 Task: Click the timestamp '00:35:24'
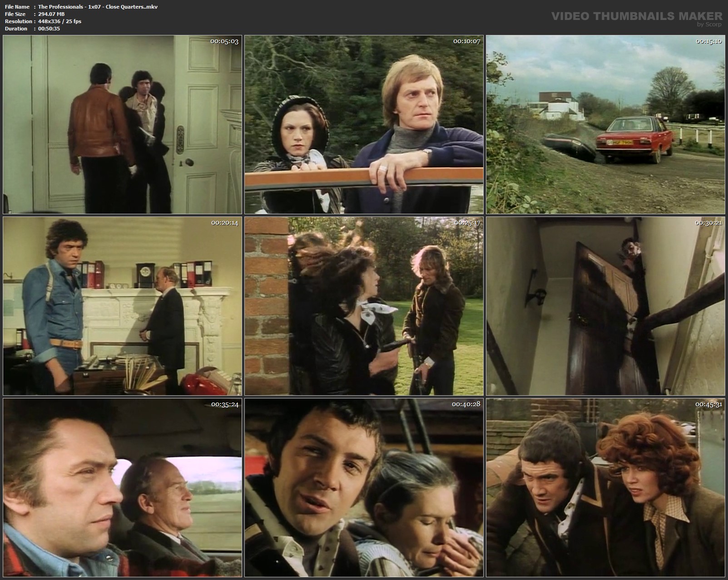224,404
